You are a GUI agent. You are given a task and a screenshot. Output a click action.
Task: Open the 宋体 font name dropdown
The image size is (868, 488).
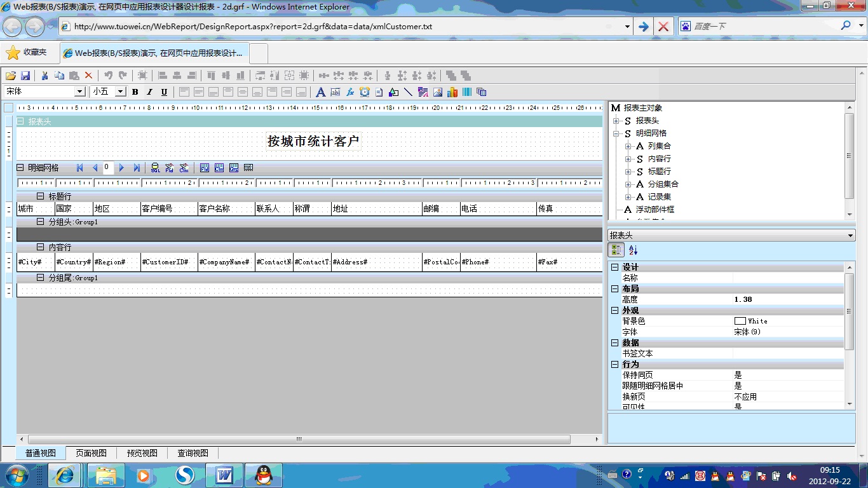tap(80, 92)
